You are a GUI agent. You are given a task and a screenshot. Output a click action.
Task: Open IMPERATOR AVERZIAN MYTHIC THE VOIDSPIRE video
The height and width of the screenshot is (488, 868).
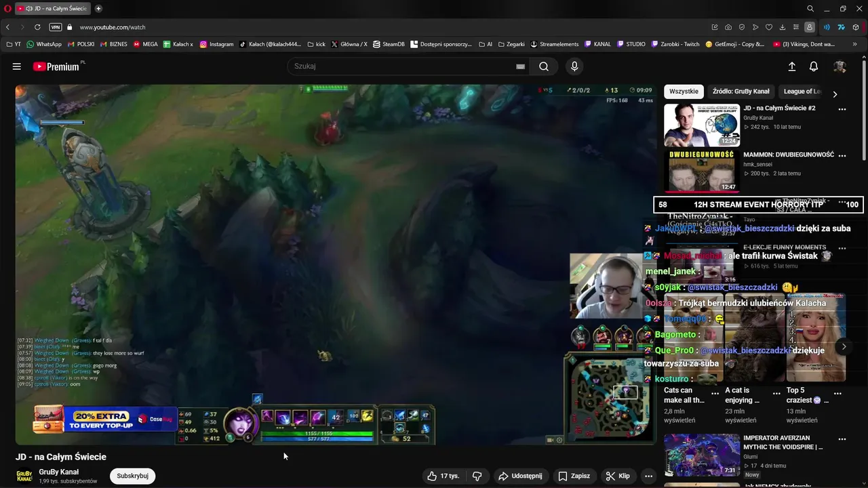(x=783, y=443)
